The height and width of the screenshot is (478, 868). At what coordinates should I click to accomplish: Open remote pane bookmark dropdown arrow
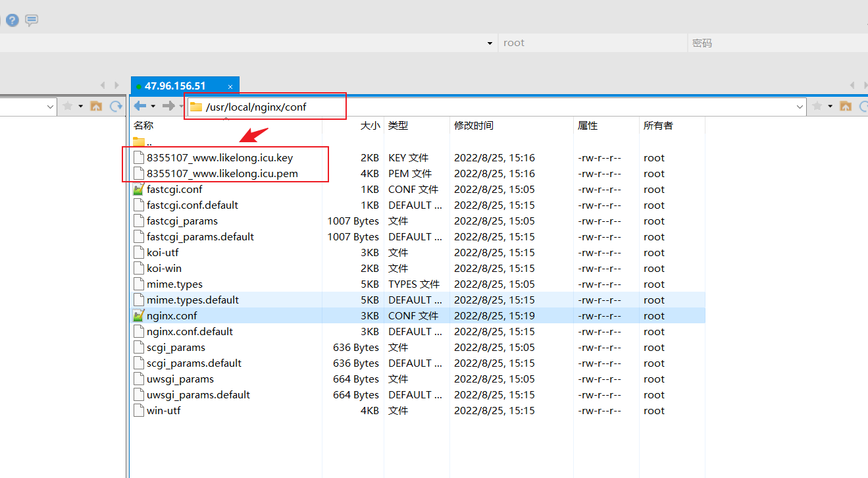pyautogui.click(x=830, y=106)
